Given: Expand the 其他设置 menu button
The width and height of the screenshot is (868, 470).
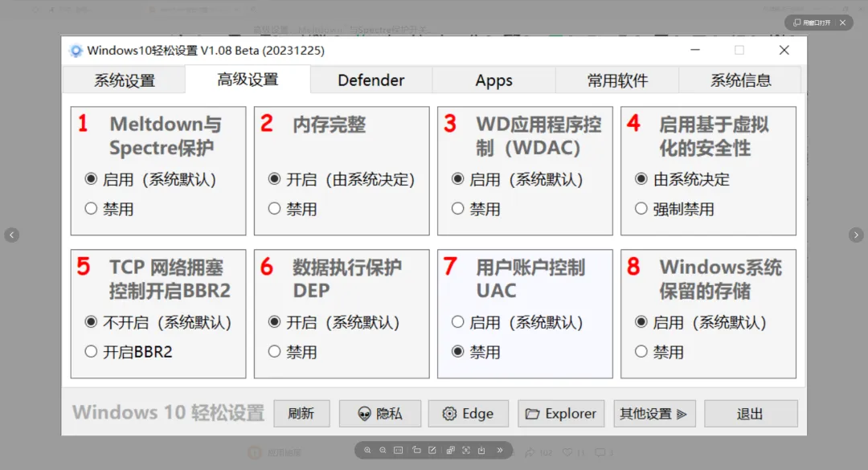Looking at the screenshot, I should tap(654, 414).
